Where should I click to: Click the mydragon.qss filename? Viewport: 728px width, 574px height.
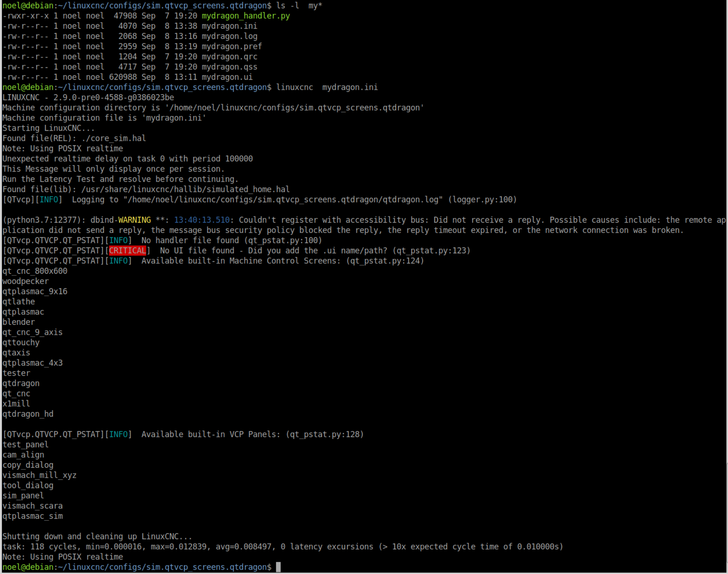[229, 67]
